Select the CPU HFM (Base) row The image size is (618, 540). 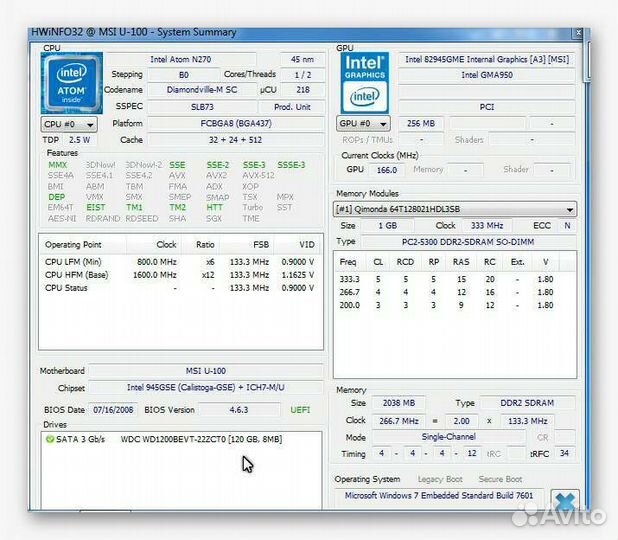pyautogui.click(x=180, y=275)
